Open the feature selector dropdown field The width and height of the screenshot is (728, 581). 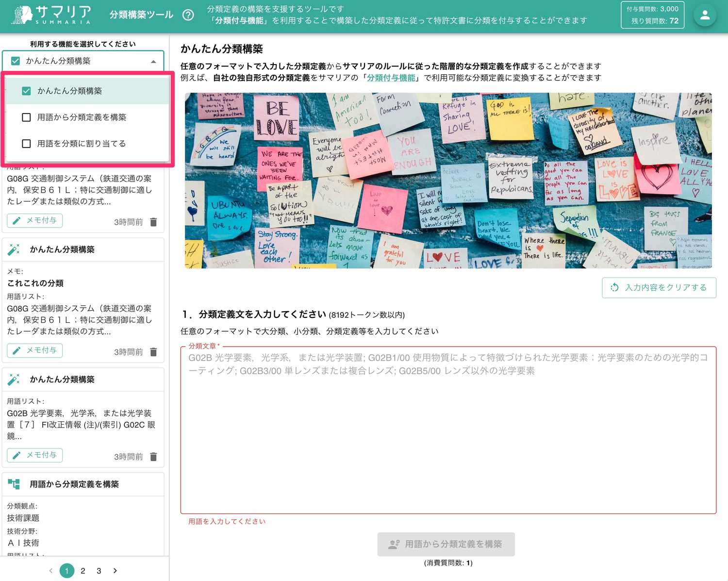pyautogui.click(x=83, y=61)
